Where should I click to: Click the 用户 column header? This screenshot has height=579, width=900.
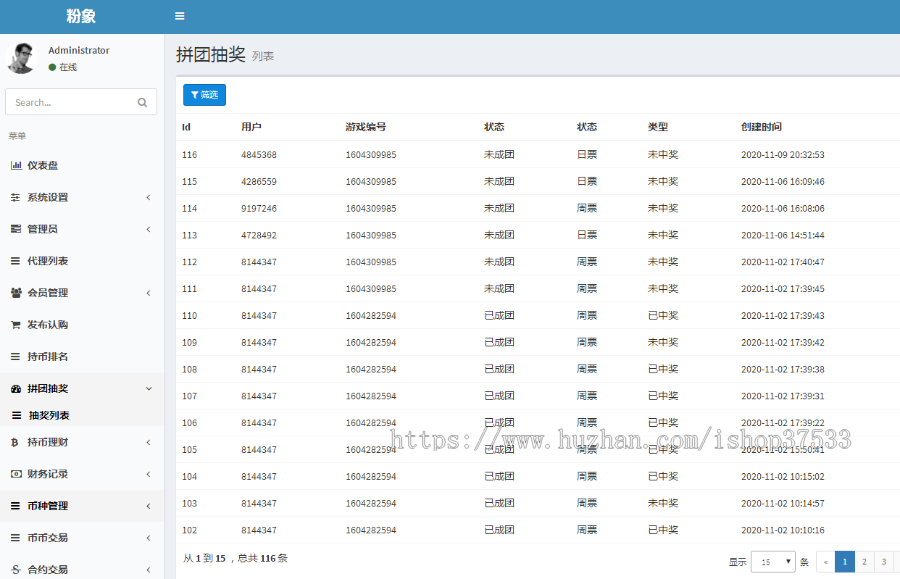pyautogui.click(x=251, y=127)
